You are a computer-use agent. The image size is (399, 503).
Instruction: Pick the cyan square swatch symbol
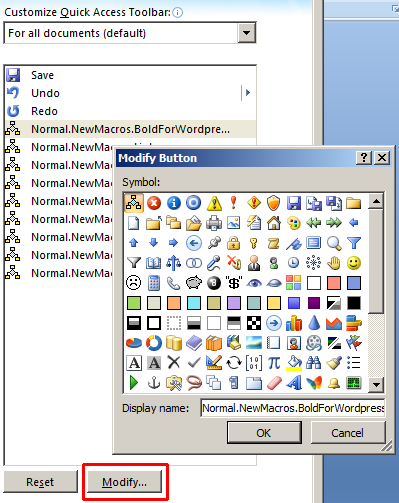tap(194, 303)
